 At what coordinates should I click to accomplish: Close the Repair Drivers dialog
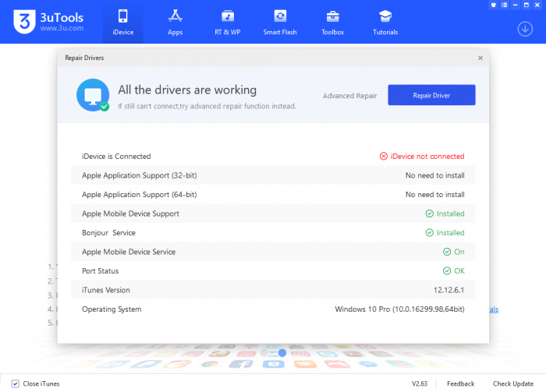click(x=480, y=58)
